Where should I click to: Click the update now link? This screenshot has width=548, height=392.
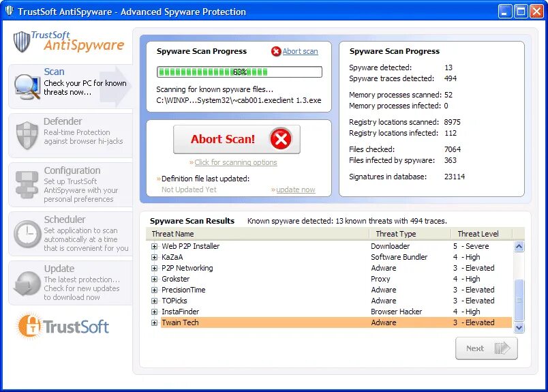pyautogui.click(x=296, y=190)
